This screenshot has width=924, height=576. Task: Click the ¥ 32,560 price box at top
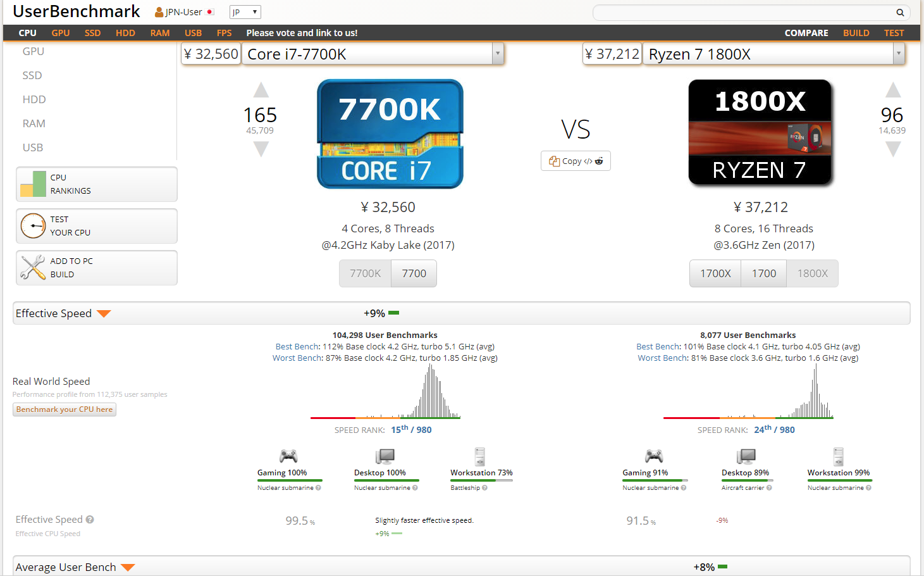click(211, 54)
